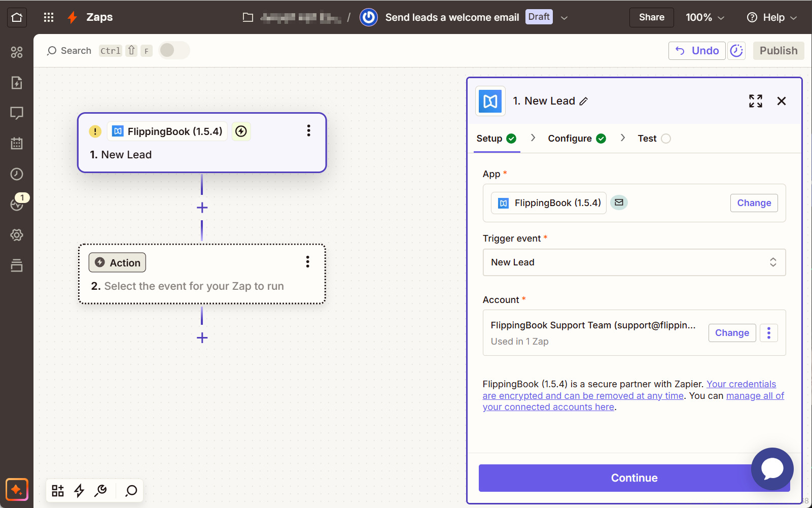The width and height of the screenshot is (812, 508).
Task: Add a step between trigger and action
Action: click(202, 208)
